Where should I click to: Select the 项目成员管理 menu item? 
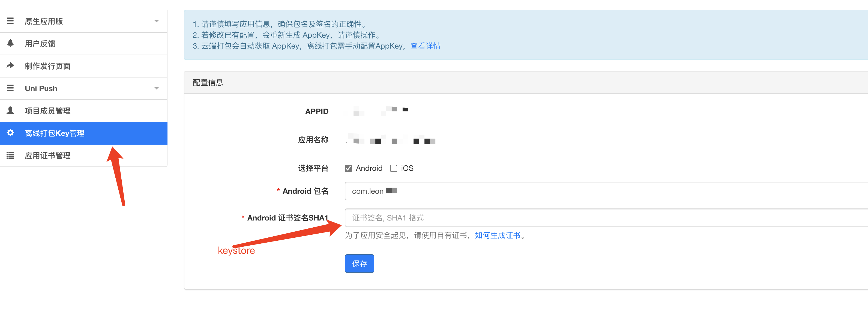47,111
